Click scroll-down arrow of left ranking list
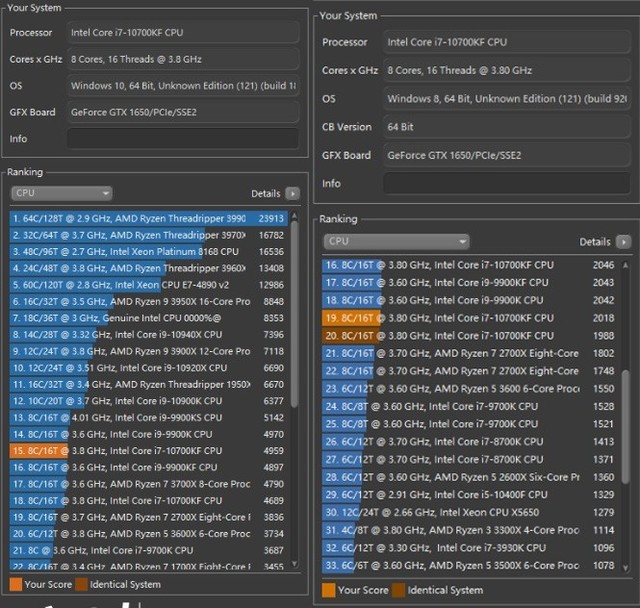 [294, 564]
